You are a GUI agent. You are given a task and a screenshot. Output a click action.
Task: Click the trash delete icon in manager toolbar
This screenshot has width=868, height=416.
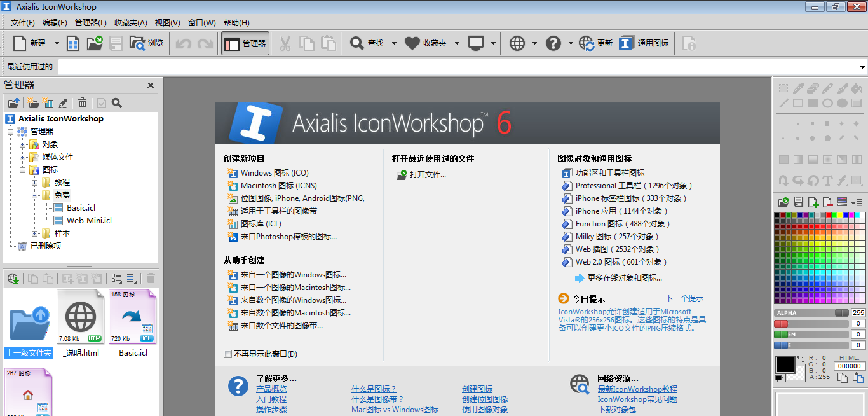(82, 103)
